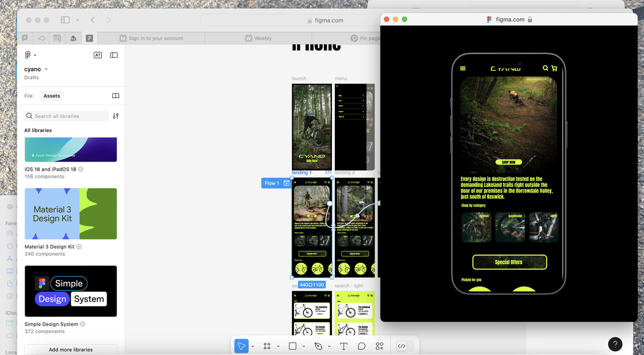
Task: Click Special Offers button in prototype
Action: pyautogui.click(x=509, y=262)
